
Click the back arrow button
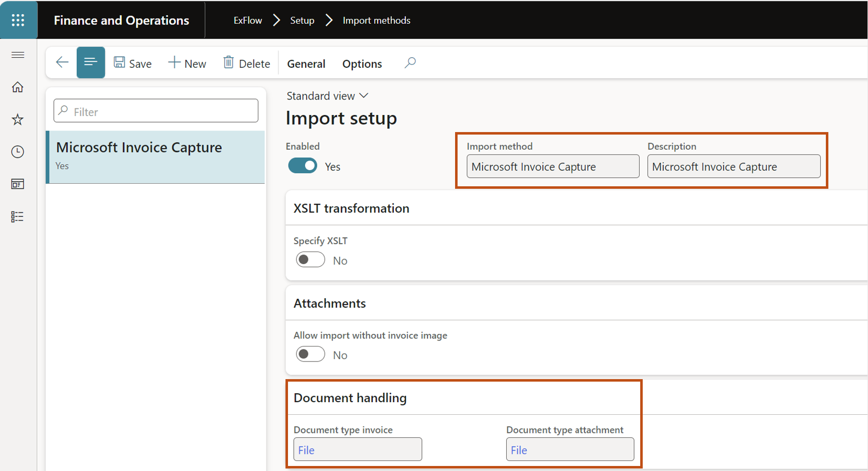(62, 63)
